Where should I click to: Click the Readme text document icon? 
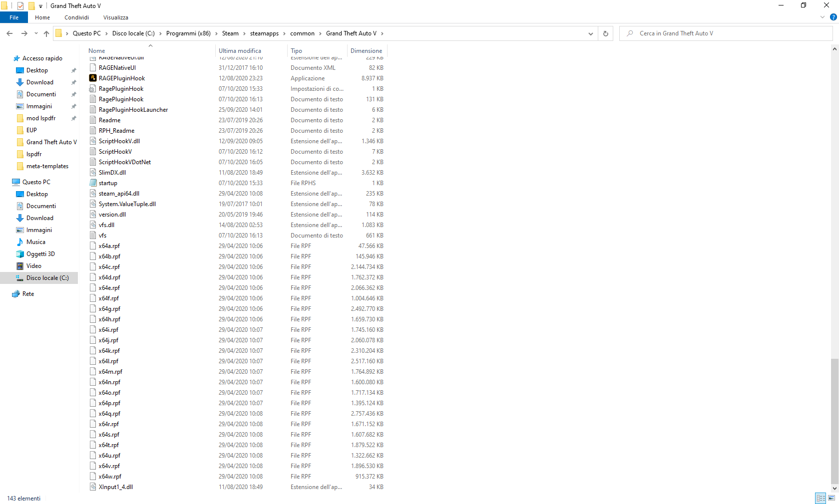click(x=93, y=120)
